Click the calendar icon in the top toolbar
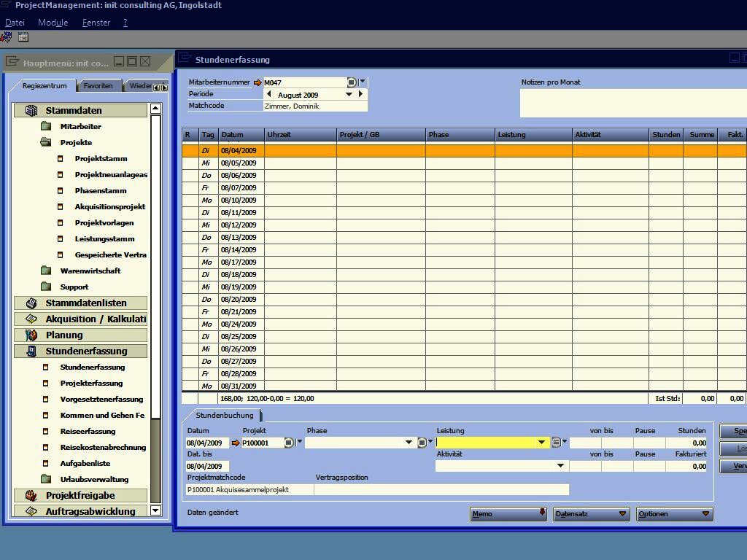The width and height of the screenshot is (747, 560). click(23, 37)
